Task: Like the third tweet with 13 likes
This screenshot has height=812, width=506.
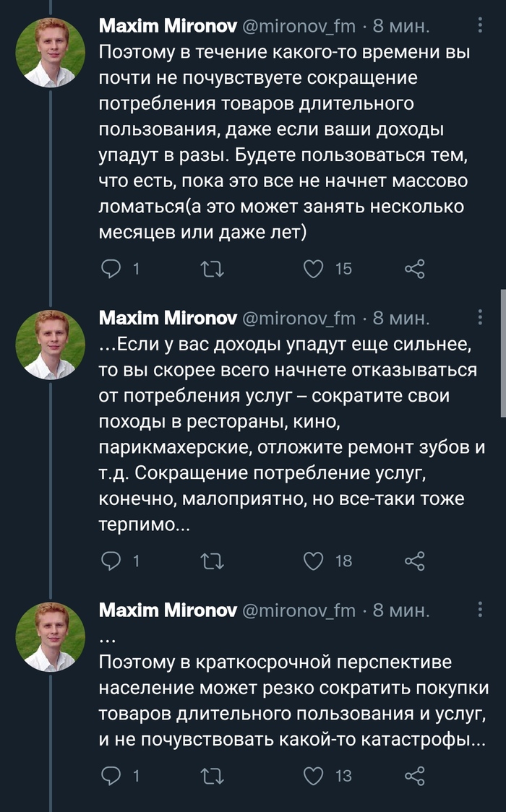Action: [312, 776]
